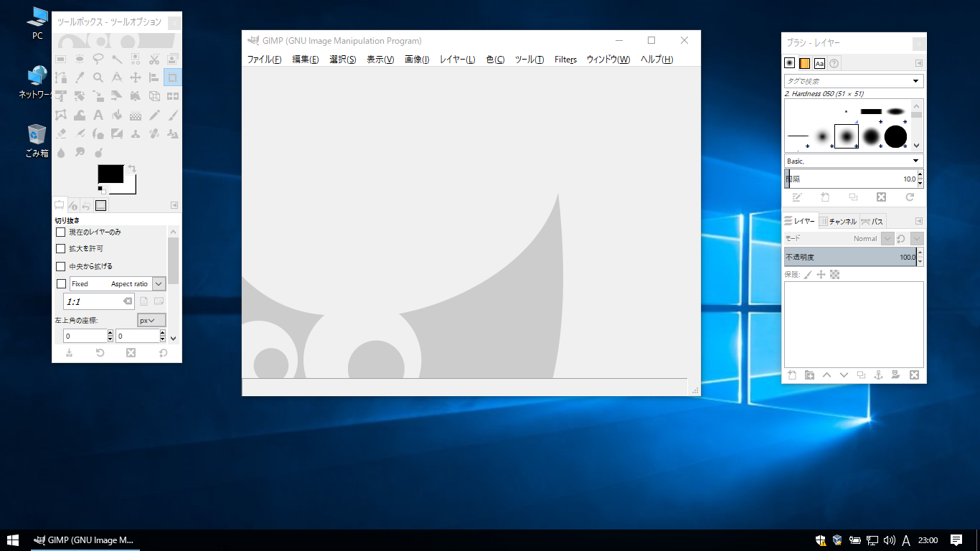980x551 pixels.
Task: Activate the Heal bandage tool
Action: pyautogui.click(x=154, y=133)
